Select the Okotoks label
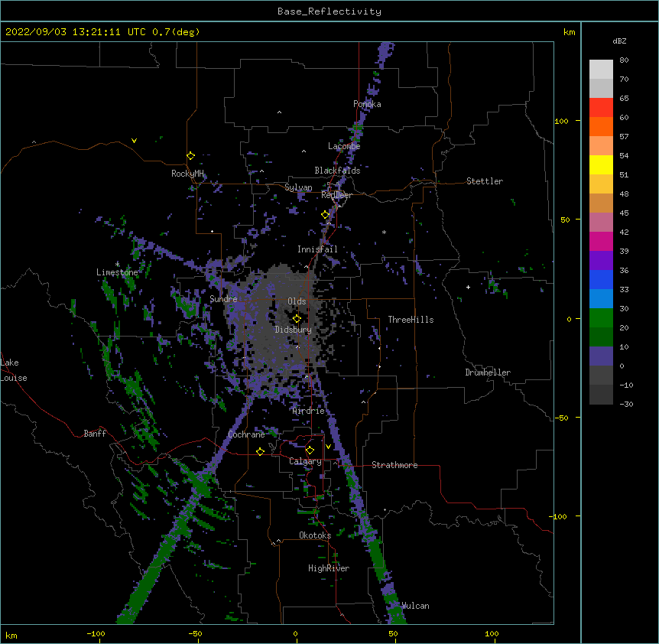Viewport: 659px width, 644px height. [315, 535]
